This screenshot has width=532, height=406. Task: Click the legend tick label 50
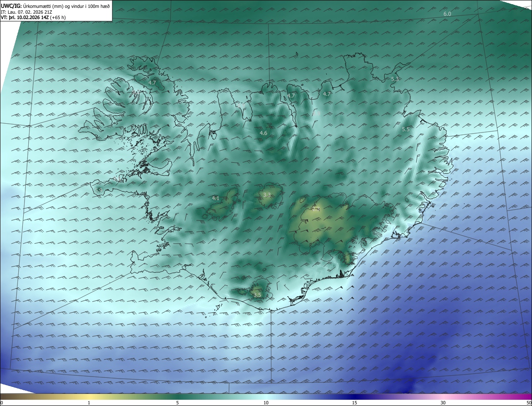tap(529, 403)
